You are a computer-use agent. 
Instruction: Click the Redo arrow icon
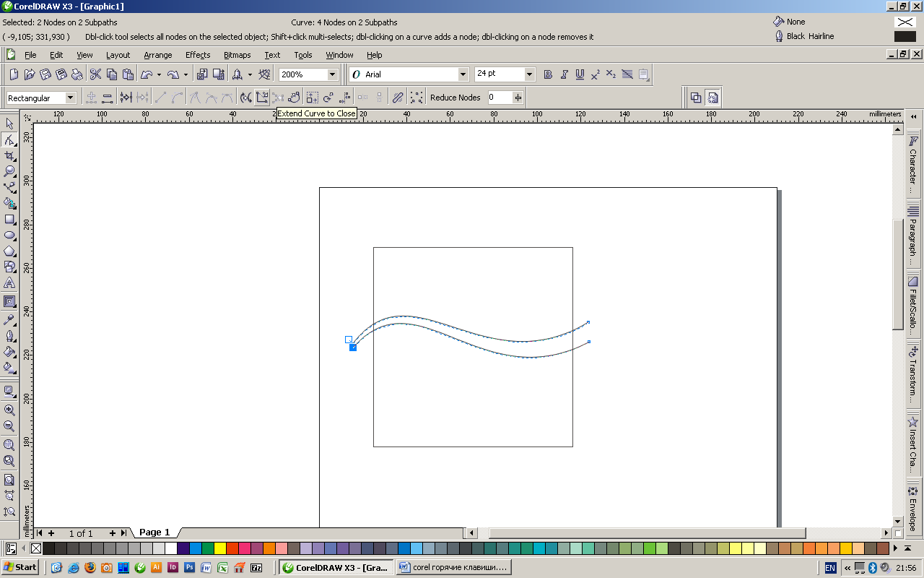173,74
